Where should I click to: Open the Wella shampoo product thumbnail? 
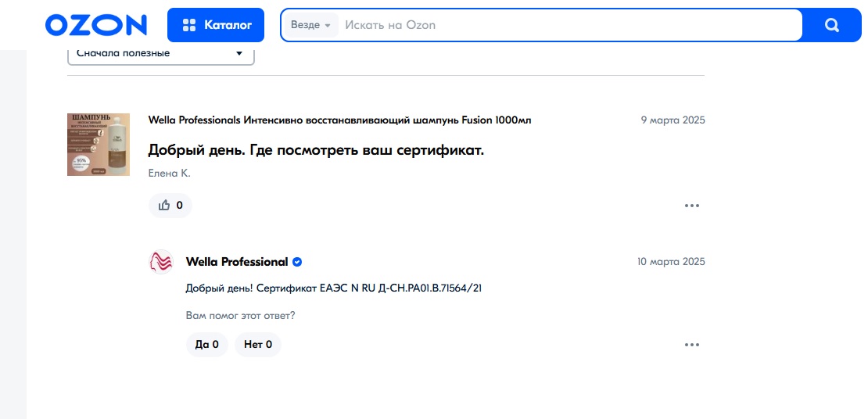(99, 145)
